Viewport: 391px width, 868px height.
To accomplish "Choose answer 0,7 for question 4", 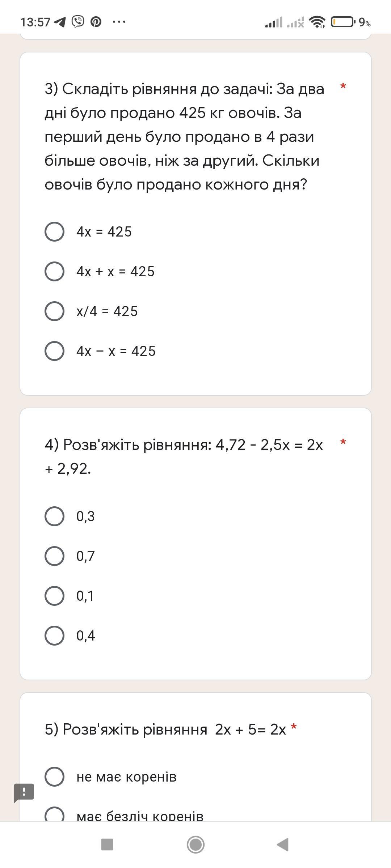I will coord(55,556).
